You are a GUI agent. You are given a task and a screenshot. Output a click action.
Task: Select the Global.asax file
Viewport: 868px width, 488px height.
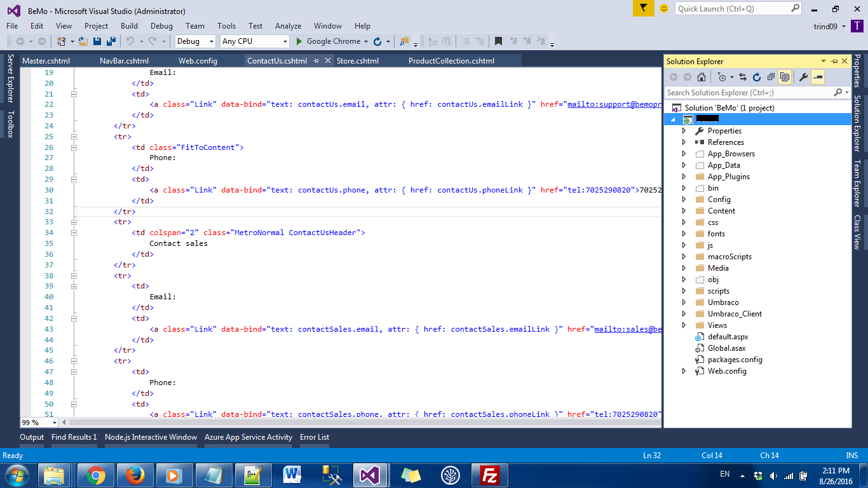click(726, 348)
